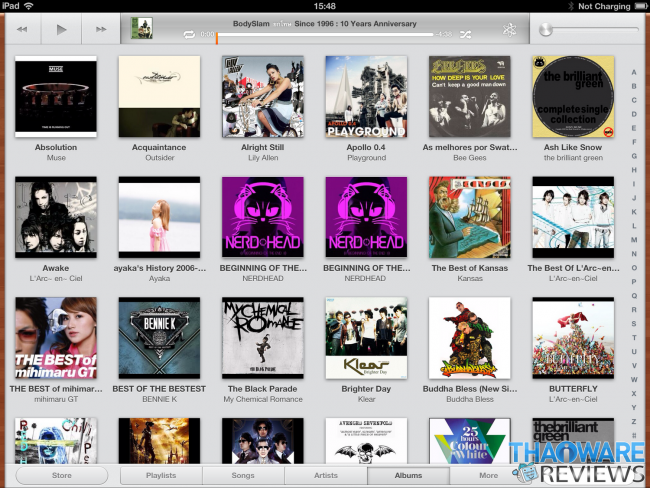Open the Absolution album by Muse
Screen dimensions: 650x488
click(x=56, y=97)
